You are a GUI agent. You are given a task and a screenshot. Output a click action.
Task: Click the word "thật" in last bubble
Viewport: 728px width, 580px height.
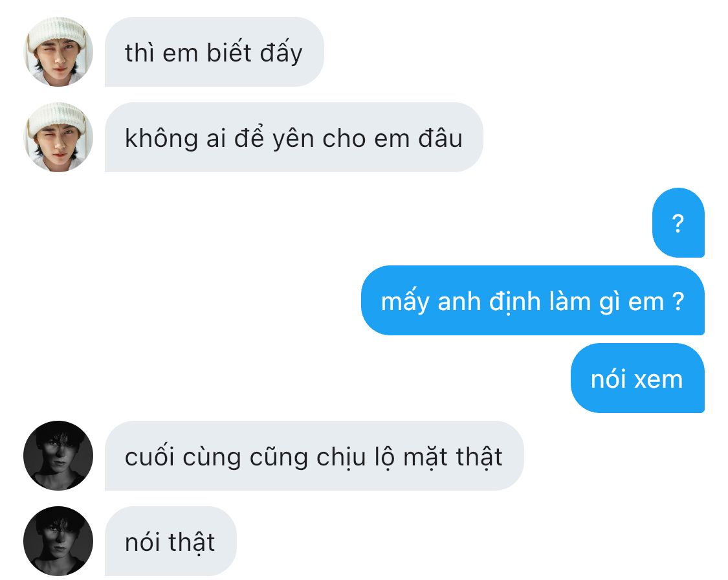(x=192, y=541)
